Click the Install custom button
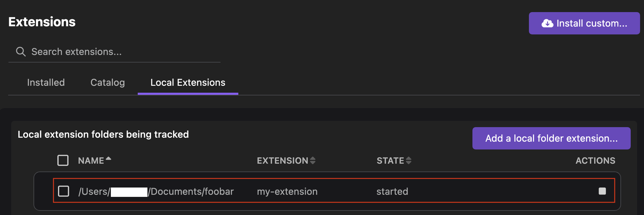644x215 pixels. [x=584, y=23]
